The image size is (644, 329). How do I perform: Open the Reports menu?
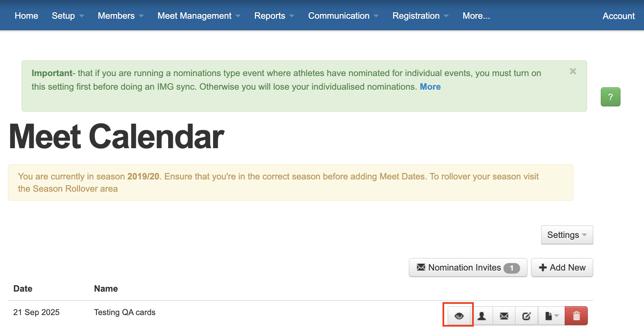pos(274,16)
